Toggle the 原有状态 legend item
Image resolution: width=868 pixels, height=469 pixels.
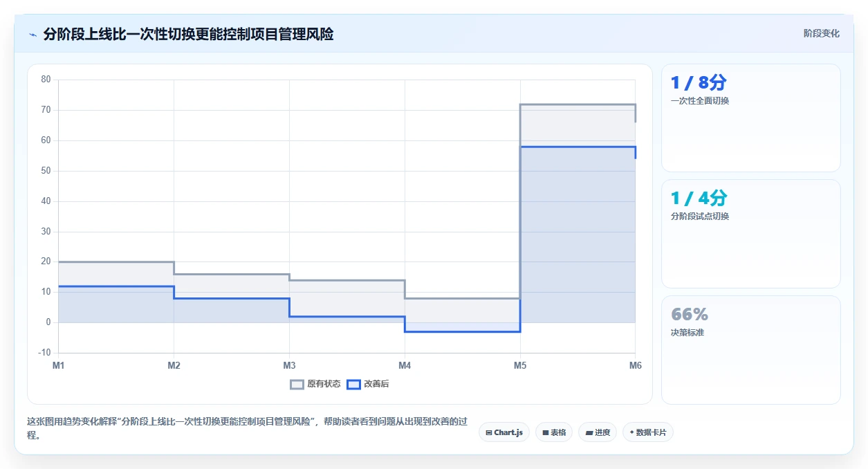click(315, 384)
